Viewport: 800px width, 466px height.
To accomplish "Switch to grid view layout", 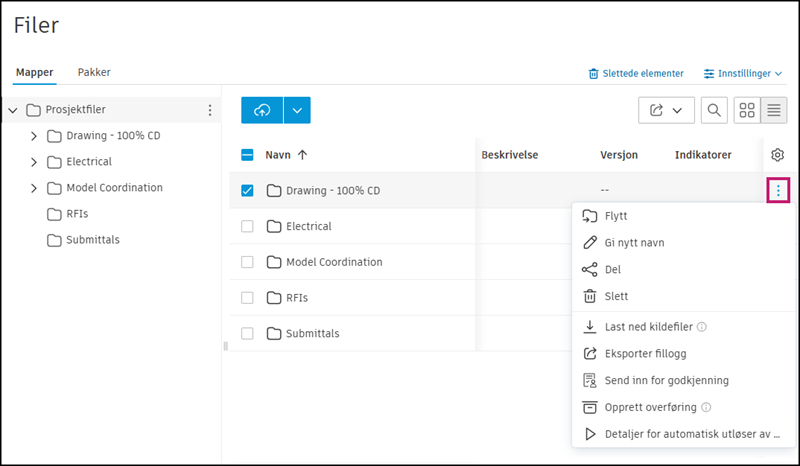I will 747,110.
